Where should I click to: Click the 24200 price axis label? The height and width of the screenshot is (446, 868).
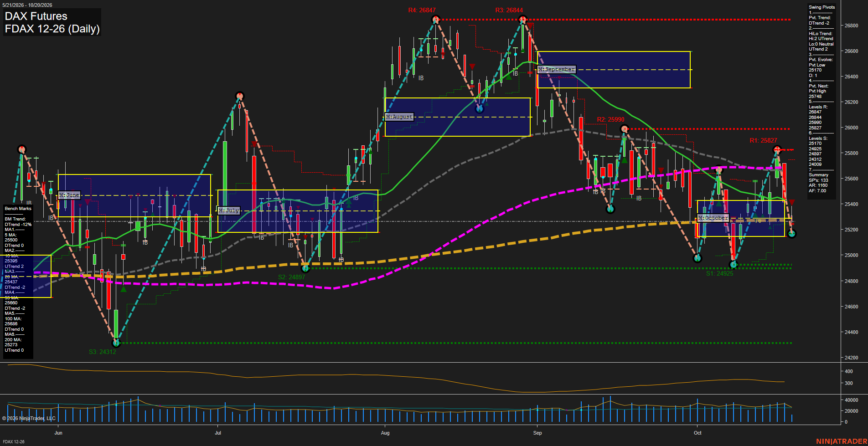(x=852, y=358)
